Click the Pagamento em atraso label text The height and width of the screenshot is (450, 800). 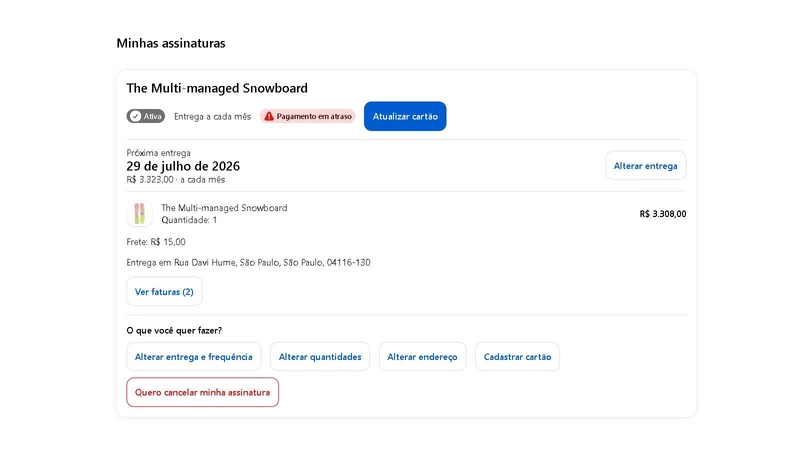click(314, 116)
